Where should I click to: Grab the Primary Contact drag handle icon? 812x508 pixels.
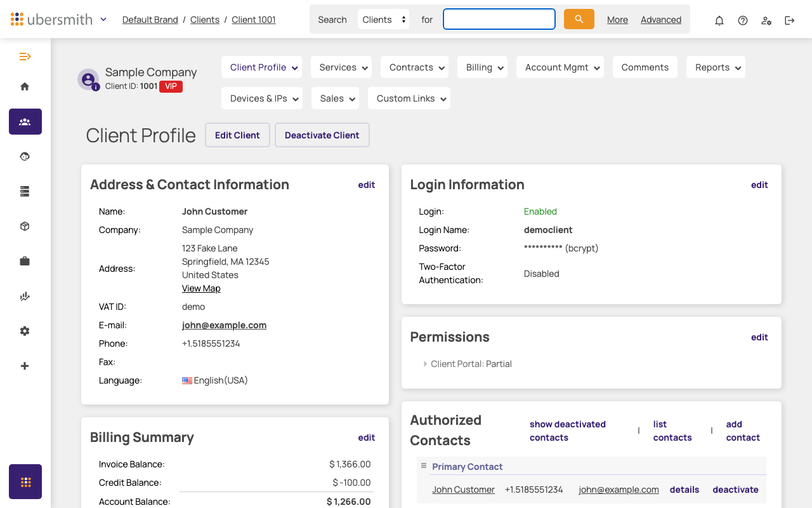424,466
